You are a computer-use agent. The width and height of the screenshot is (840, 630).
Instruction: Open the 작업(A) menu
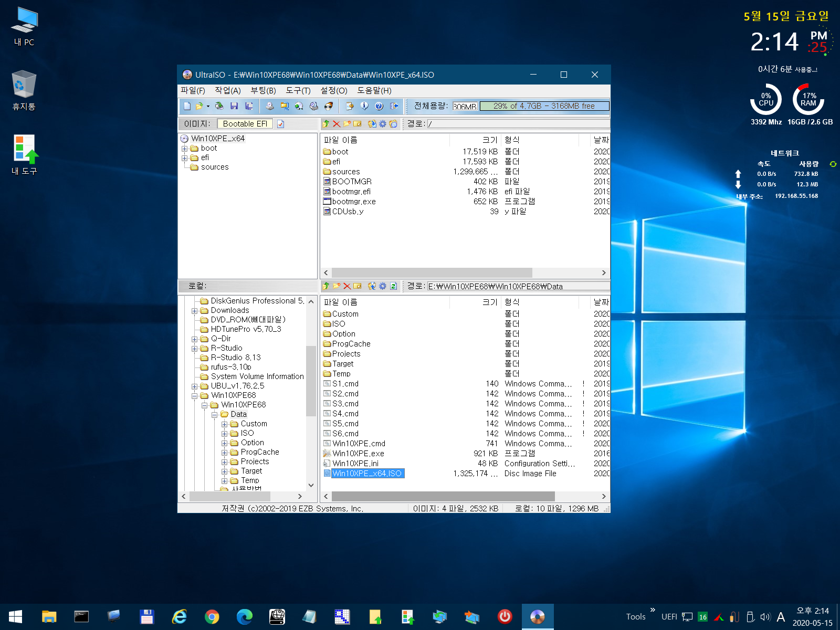click(228, 90)
